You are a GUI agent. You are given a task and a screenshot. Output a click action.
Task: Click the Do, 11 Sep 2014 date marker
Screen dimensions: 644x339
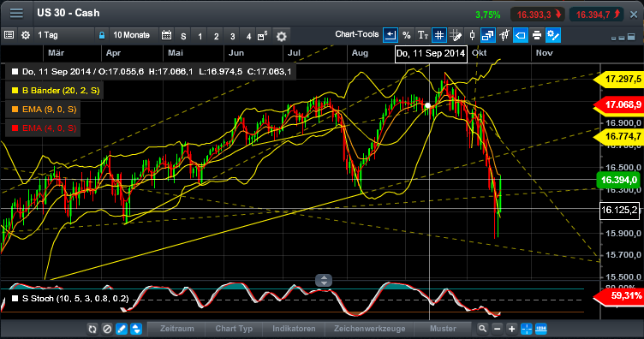point(431,54)
